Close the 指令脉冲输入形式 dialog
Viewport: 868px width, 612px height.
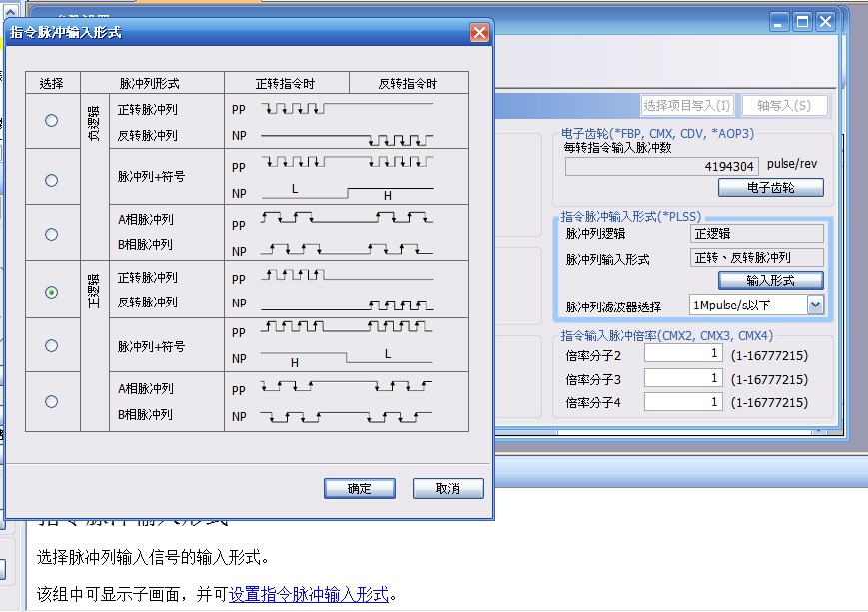(x=479, y=33)
